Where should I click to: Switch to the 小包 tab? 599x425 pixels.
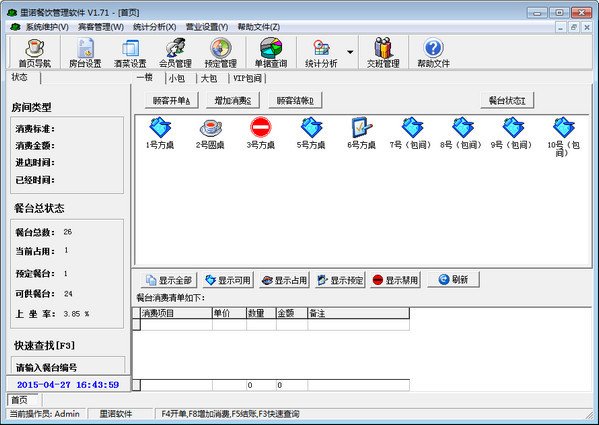[176, 78]
